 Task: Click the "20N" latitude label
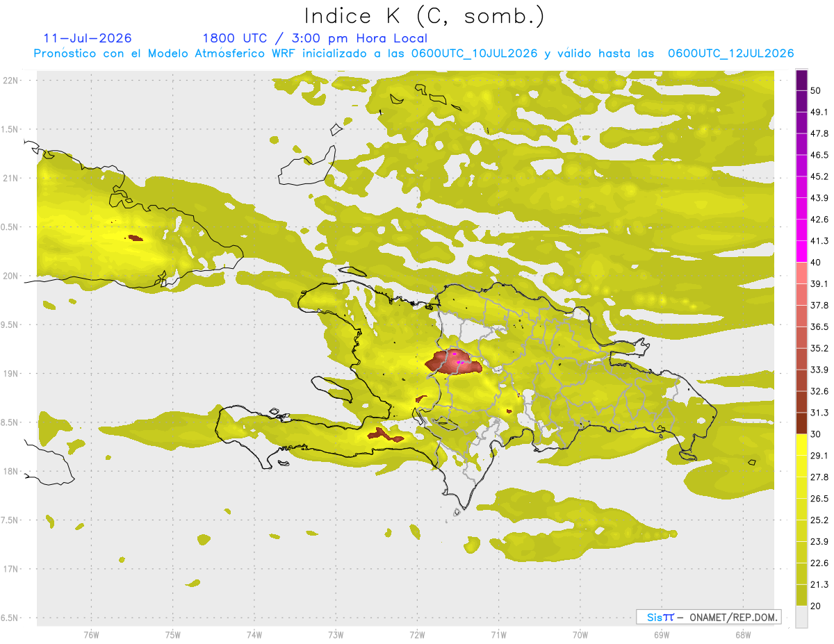pyautogui.click(x=12, y=276)
